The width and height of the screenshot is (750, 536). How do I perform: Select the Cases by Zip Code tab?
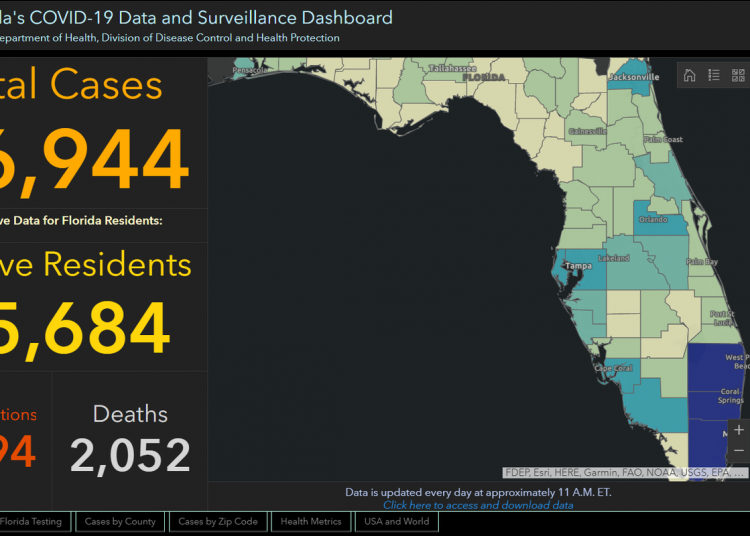click(218, 521)
